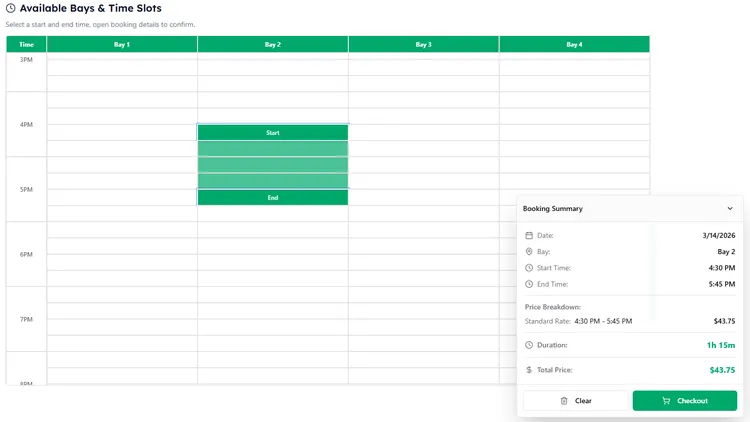Image resolution: width=750 pixels, height=422 pixels.
Task: Click the clock icon beside Available Bays heading
Action: coord(11,8)
